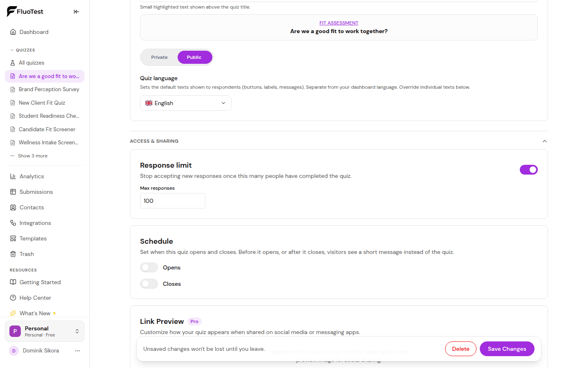Collapse the Quizzes sidebar group
Viewport: 588px width, 368px height.
click(22, 50)
